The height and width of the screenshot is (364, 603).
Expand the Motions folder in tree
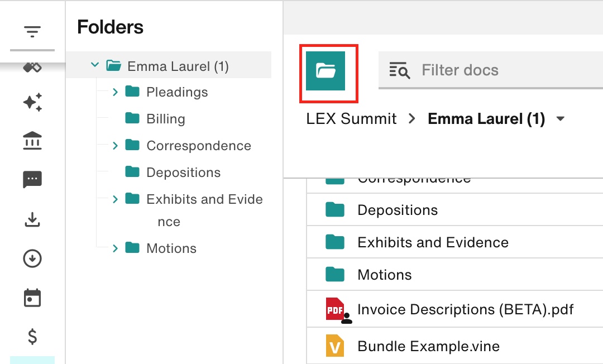[115, 248]
